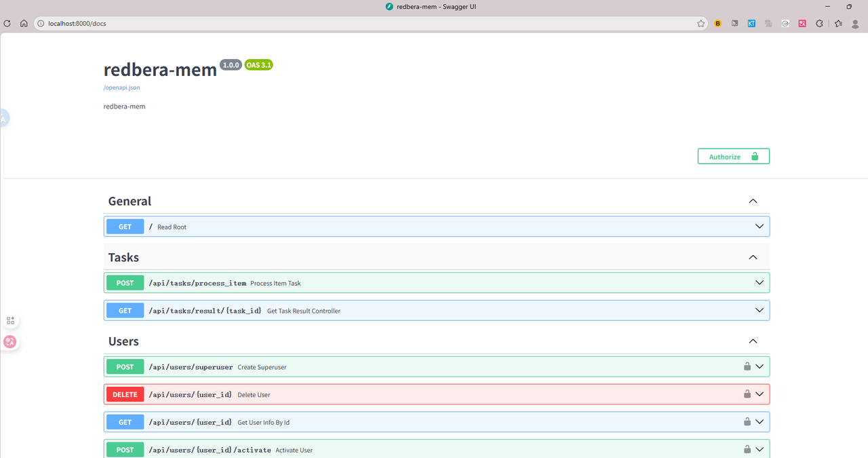Collapse the Users section

[753, 341]
